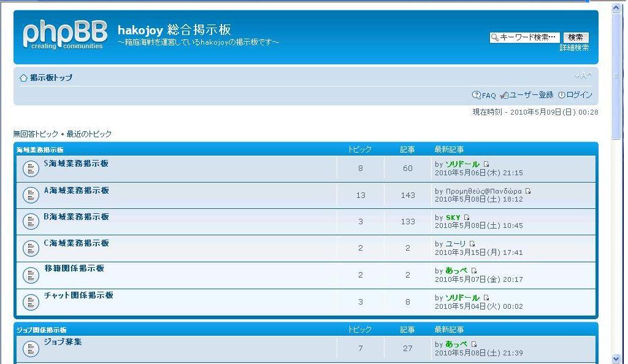
Task: Open the ジョブ募集 forum
Action: click(x=63, y=342)
